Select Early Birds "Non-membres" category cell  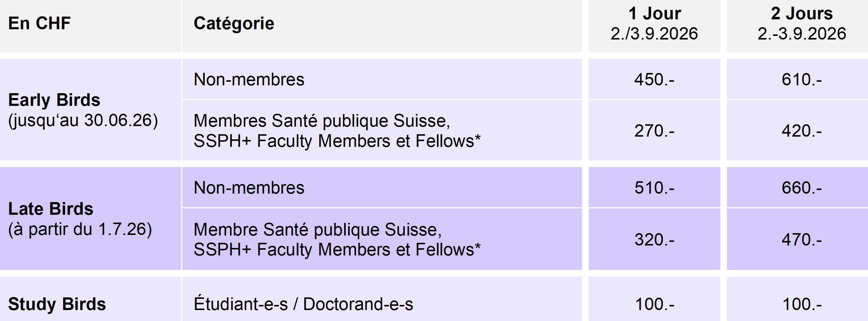tap(249, 80)
